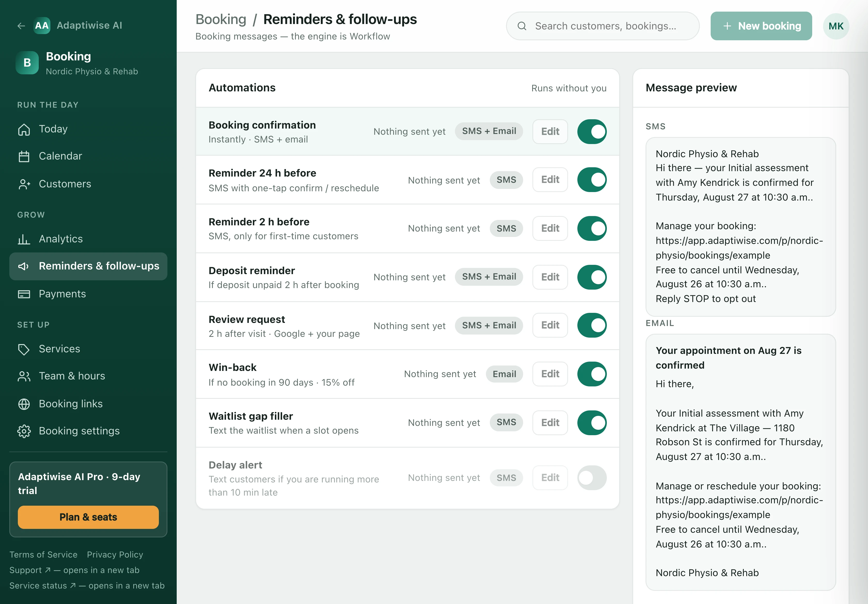Click the Team & hours people icon
This screenshot has width=868, height=604.
point(24,376)
